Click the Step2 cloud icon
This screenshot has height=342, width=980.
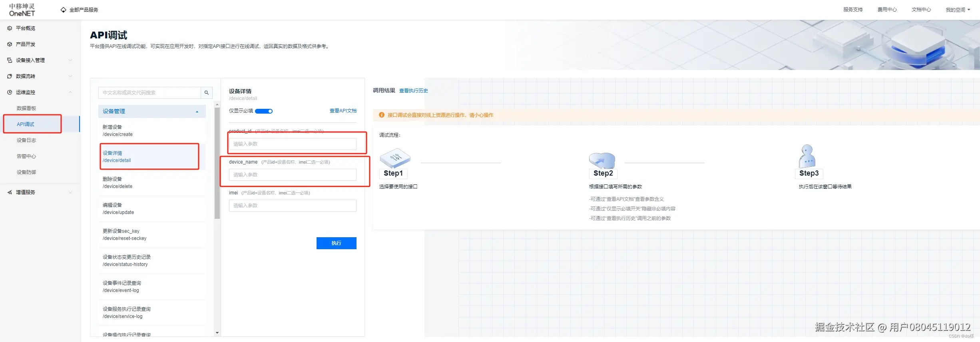(602, 160)
